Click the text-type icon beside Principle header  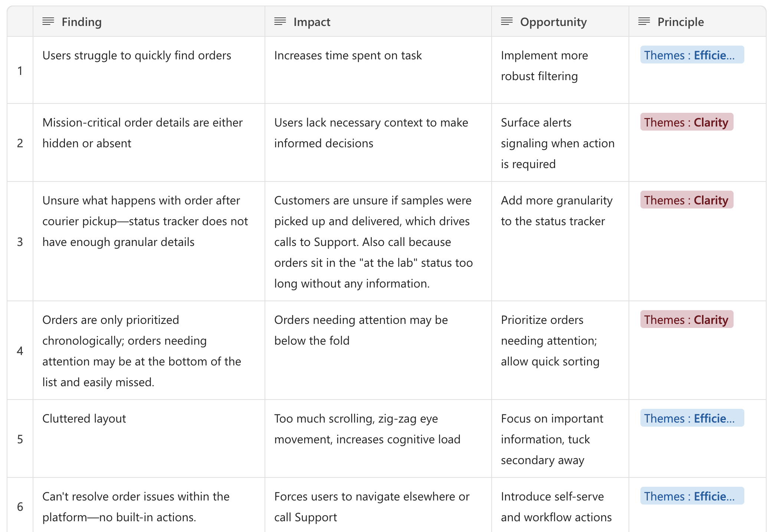click(x=644, y=22)
